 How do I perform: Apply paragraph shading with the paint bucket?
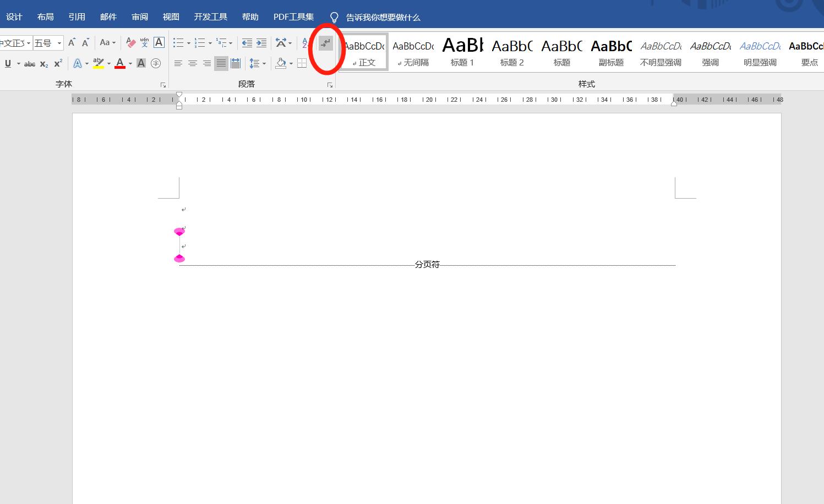pos(281,64)
